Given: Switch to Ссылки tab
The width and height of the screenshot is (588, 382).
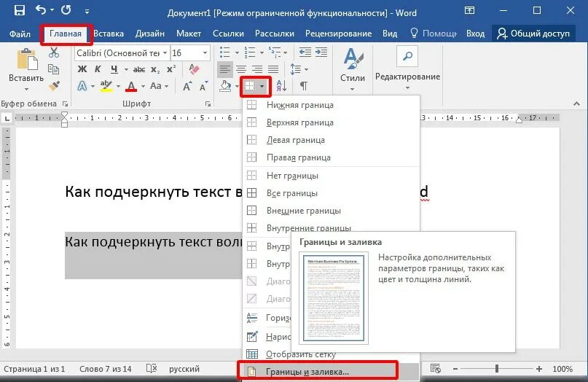Looking at the screenshot, I should [228, 34].
